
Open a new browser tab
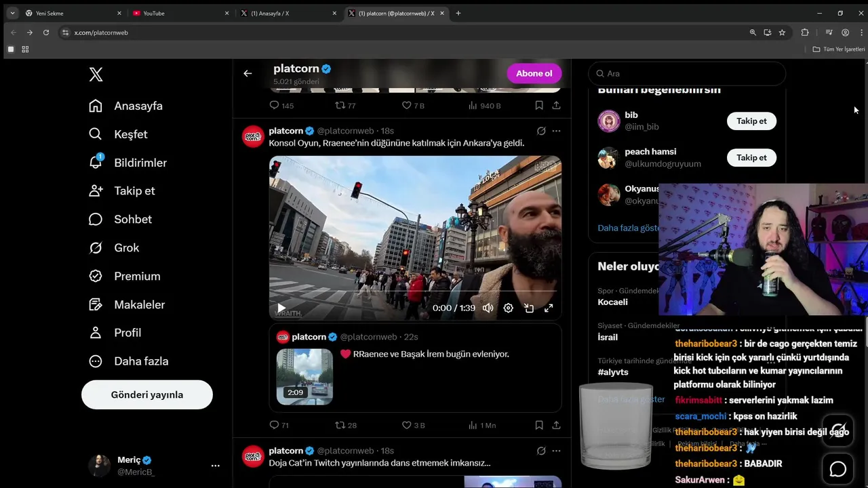point(458,13)
